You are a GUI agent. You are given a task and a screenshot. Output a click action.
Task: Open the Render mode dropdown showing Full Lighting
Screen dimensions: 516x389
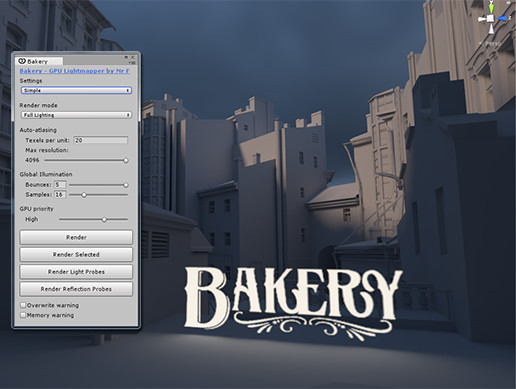[76, 115]
